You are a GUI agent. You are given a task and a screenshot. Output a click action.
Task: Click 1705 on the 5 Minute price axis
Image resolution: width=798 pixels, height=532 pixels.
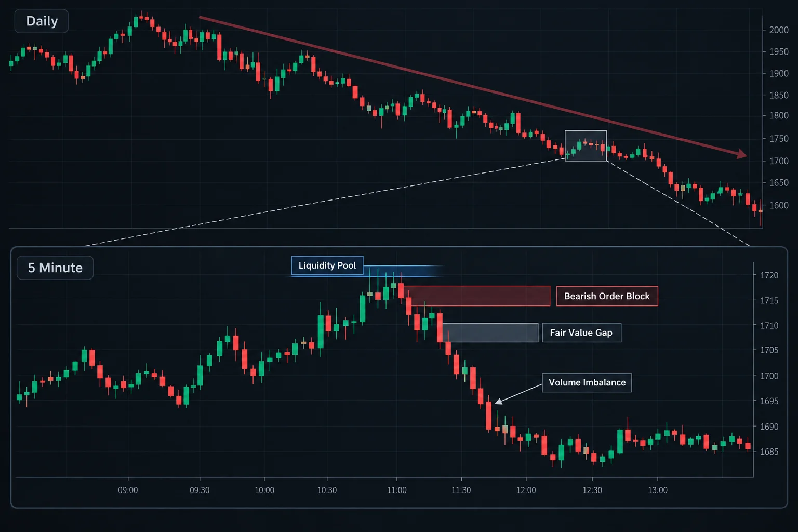[x=769, y=350]
